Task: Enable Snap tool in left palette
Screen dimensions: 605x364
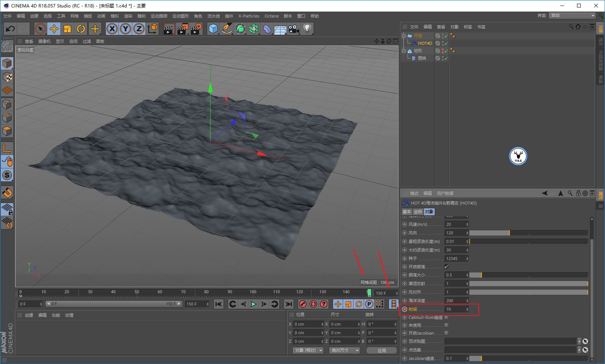Action: pyautogui.click(x=7, y=193)
